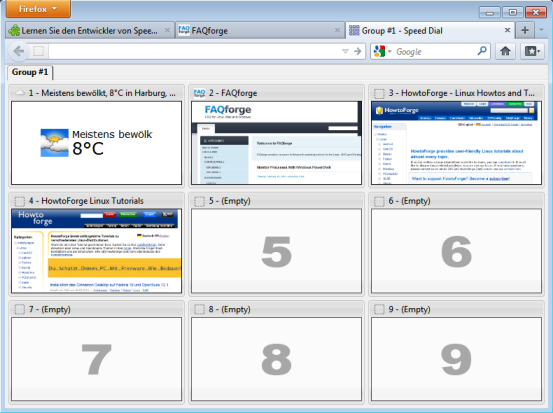This screenshot has width=553, height=413.
Task: Click empty speed dial slot 5
Action: click(276, 251)
